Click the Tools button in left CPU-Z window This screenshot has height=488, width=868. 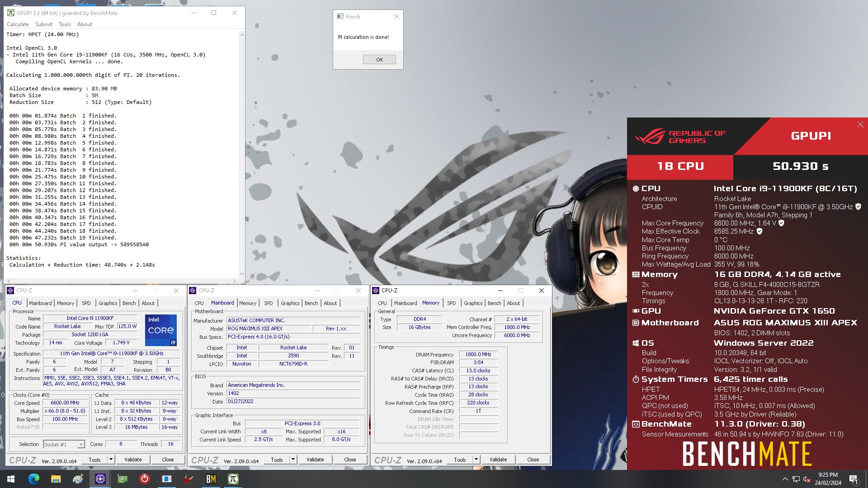point(94,460)
